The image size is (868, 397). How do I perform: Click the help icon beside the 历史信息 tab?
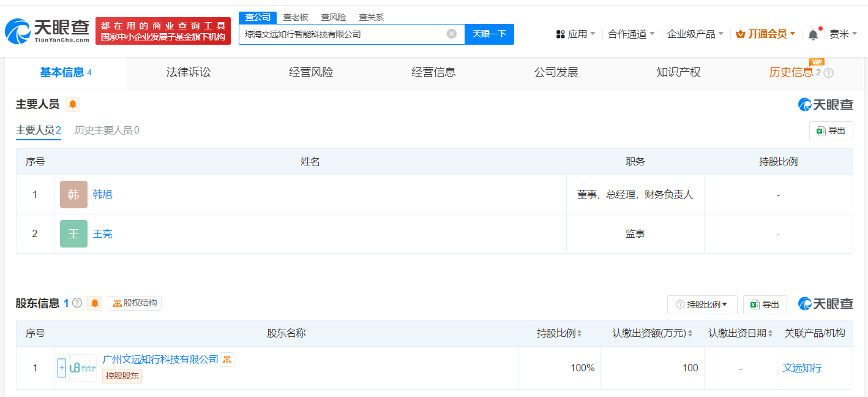[x=829, y=73]
